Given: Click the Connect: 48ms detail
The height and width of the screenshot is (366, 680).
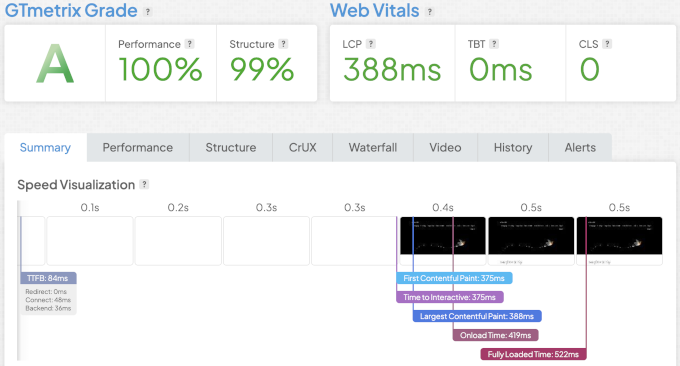Looking at the screenshot, I should click(48, 300).
